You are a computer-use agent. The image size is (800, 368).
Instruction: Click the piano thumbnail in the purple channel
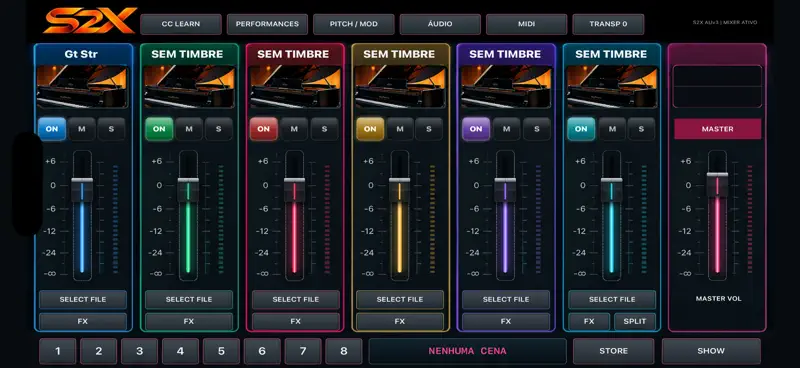[506, 86]
